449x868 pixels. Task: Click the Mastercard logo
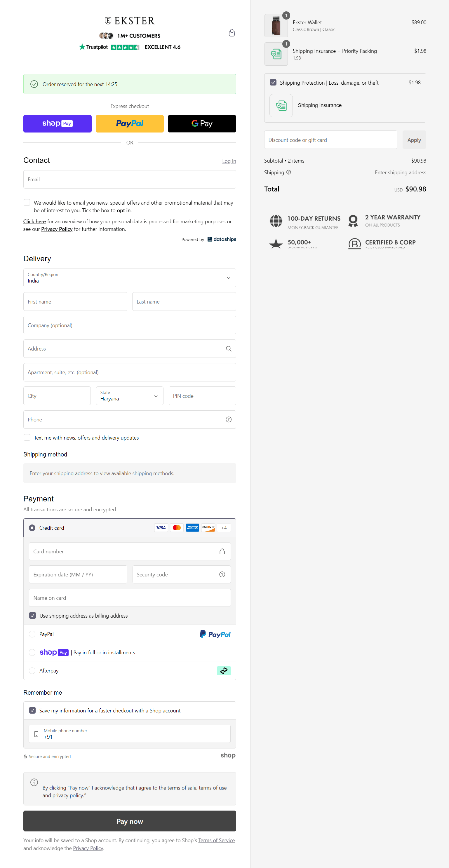click(x=177, y=528)
